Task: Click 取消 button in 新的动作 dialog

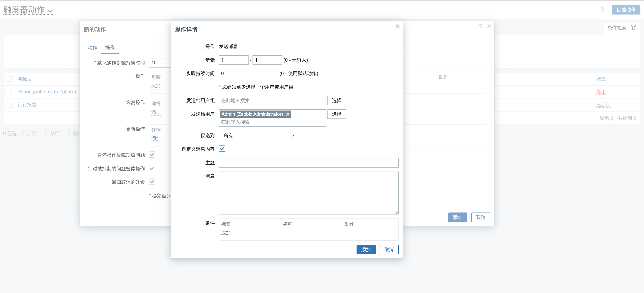Action: [480, 217]
